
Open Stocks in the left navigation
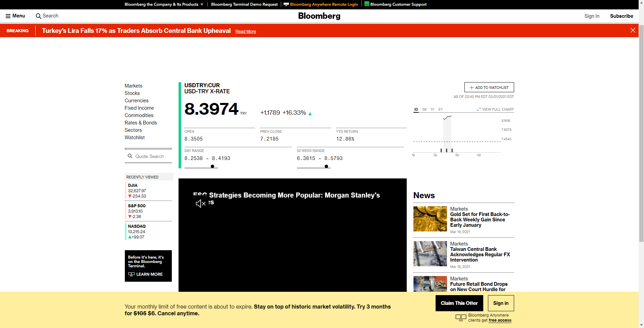tap(132, 93)
